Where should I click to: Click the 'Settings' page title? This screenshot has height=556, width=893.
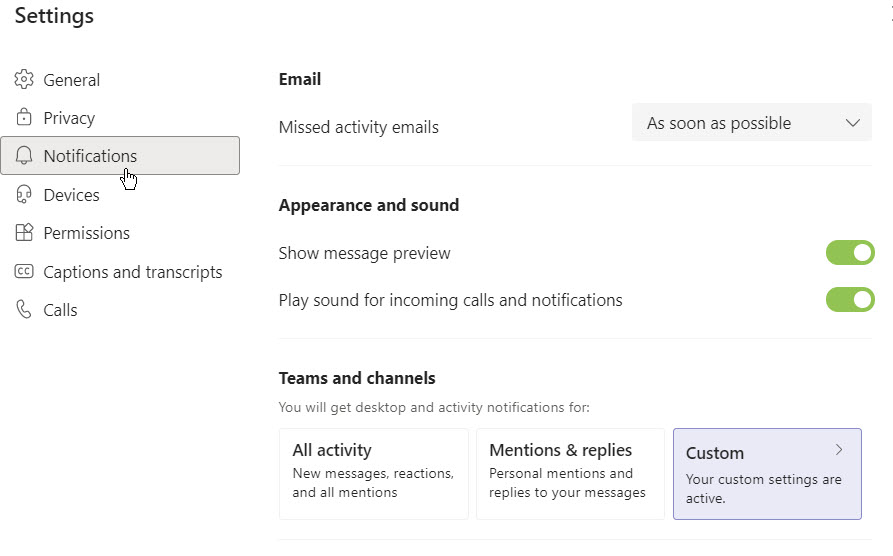54,16
